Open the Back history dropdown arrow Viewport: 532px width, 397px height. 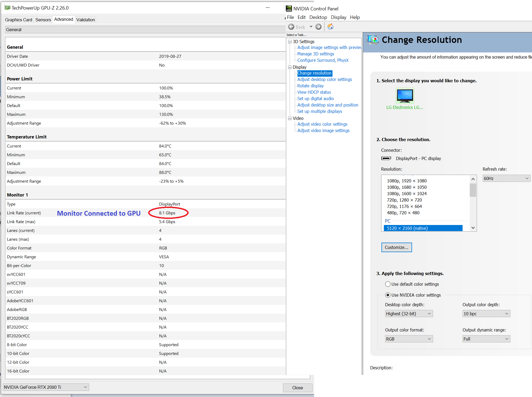pyautogui.click(x=311, y=27)
